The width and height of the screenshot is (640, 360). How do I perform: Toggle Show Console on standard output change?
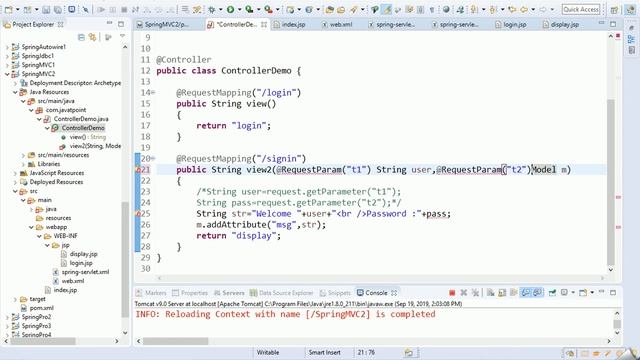[x=526, y=293]
